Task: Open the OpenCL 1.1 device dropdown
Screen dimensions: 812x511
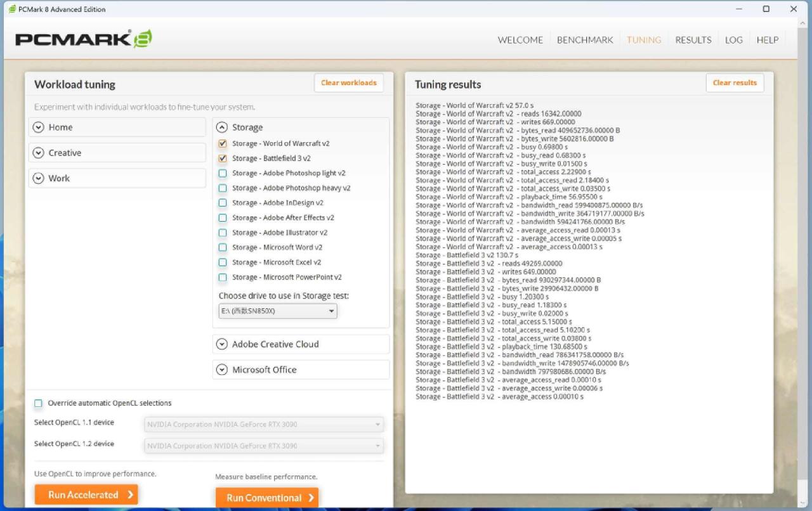Action: (264, 424)
